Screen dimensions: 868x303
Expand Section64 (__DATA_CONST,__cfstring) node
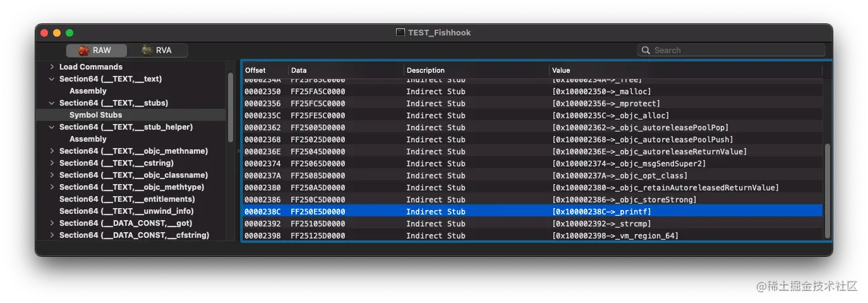pyautogui.click(x=52, y=235)
